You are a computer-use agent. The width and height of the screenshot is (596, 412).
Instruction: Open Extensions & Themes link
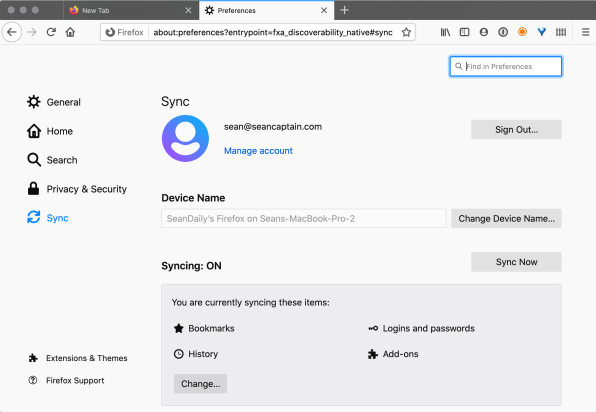78,358
